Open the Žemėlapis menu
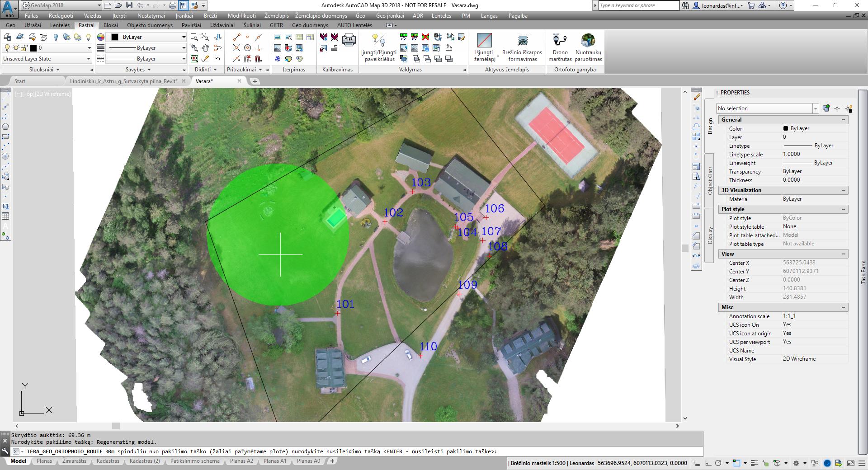 click(276, 16)
